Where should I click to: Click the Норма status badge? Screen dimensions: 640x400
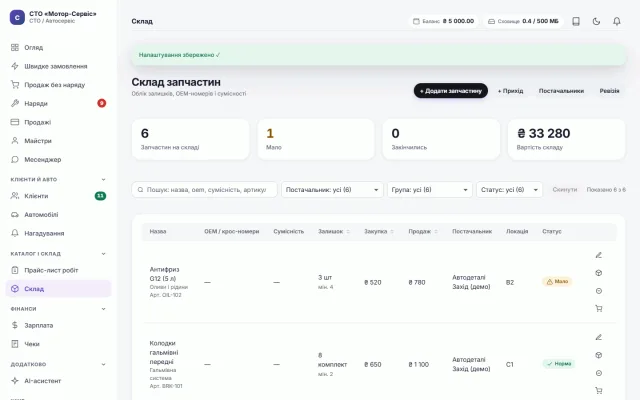tap(559, 364)
